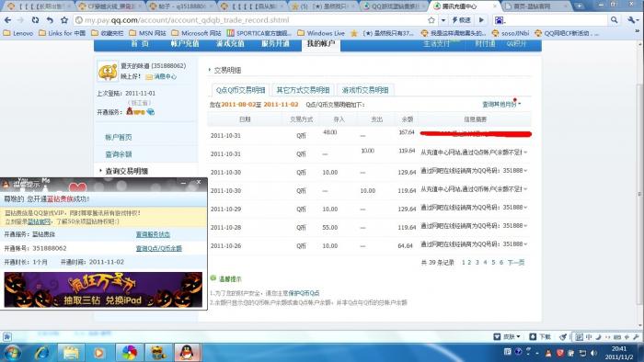Click 查询余额 in left sidebar
The width and height of the screenshot is (644, 362).
119,154
